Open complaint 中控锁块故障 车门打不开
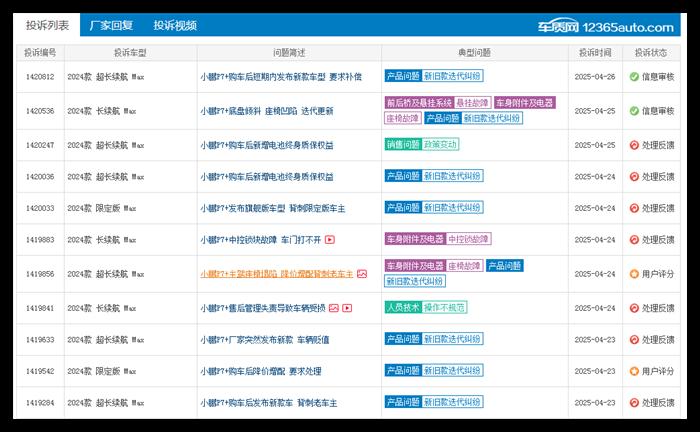Image resolution: width=700 pixels, height=432 pixels. 261,240
